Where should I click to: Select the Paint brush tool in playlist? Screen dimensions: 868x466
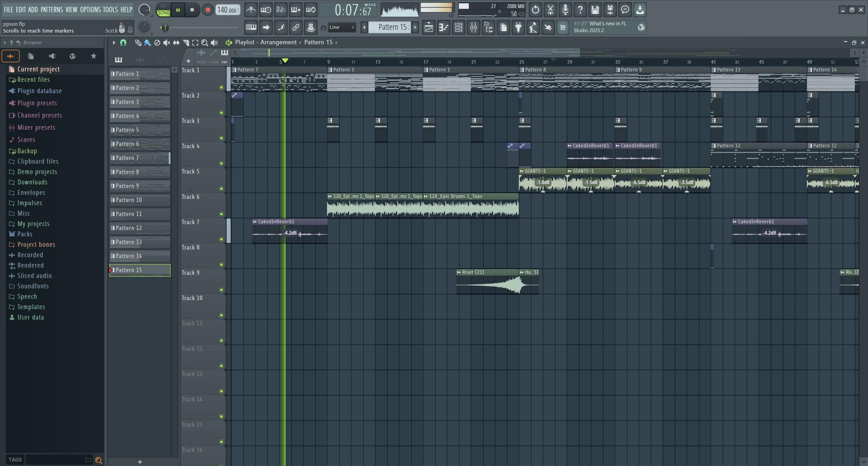point(147,42)
